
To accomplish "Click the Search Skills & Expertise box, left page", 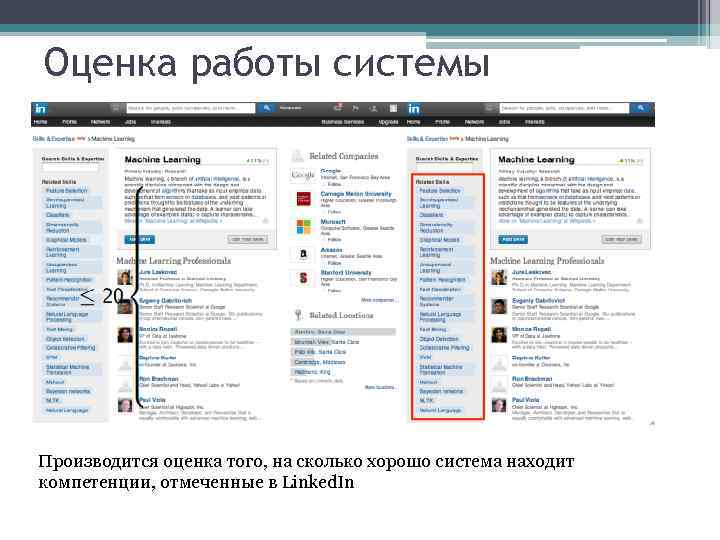I will [71, 168].
